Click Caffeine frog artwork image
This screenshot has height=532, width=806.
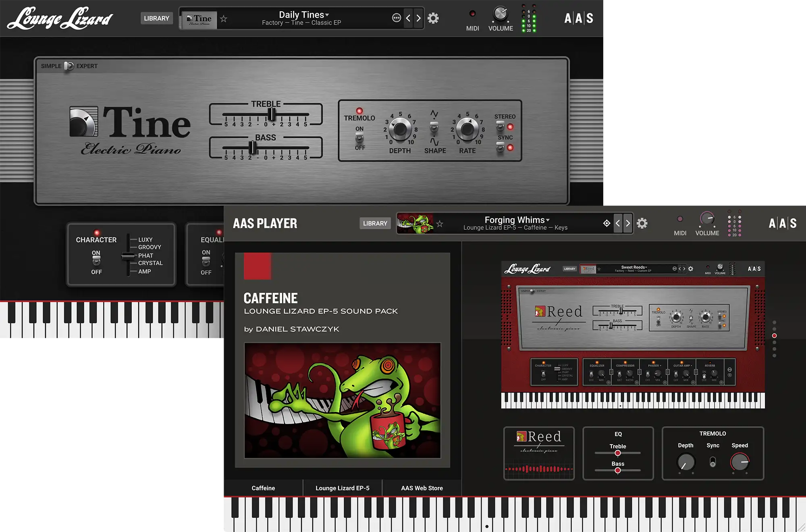342,400
